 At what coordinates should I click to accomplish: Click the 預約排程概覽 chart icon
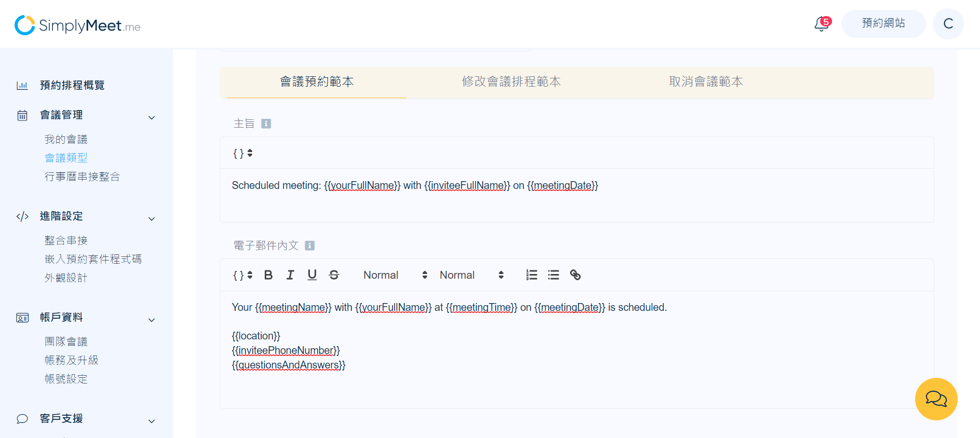(x=22, y=85)
